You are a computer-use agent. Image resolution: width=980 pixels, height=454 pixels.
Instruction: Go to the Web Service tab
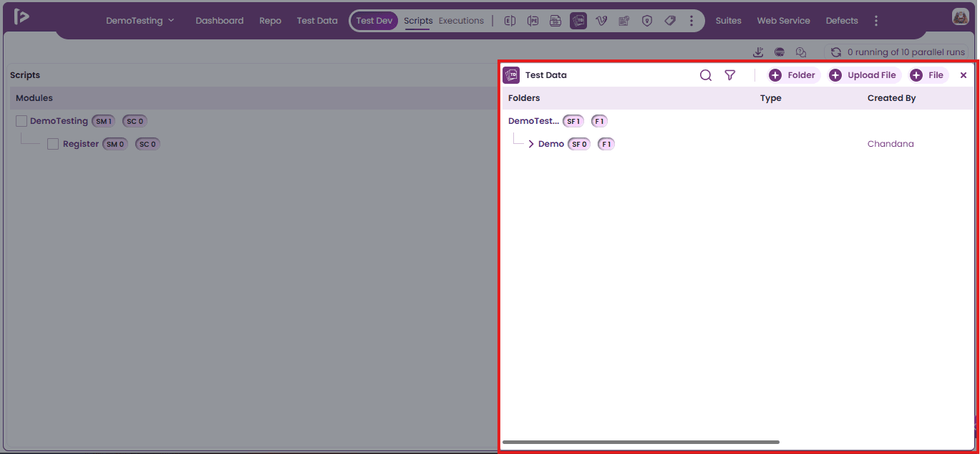(784, 21)
